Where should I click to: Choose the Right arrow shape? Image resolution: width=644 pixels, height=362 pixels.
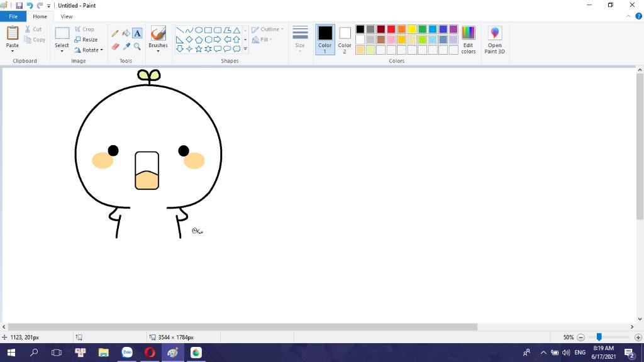[x=218, y=40]
